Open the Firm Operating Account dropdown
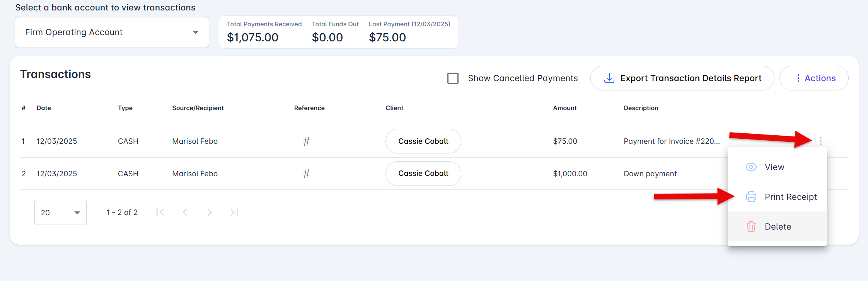 coord(112,32)
